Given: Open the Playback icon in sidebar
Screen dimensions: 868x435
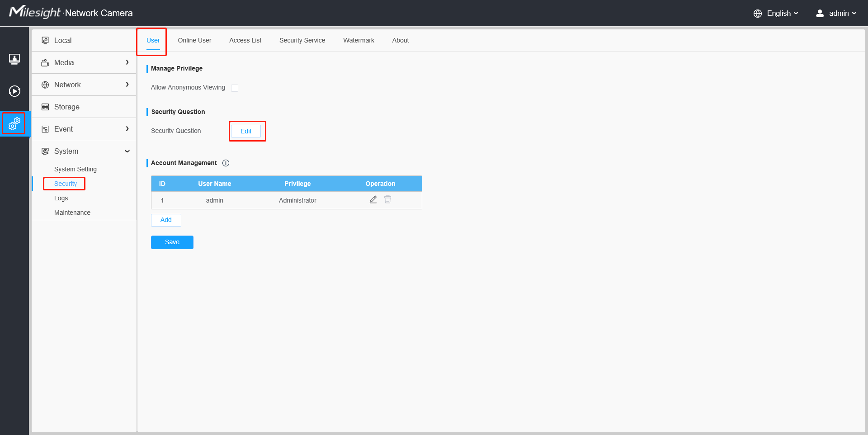Looking at the screenshot, I should (14, 91).
